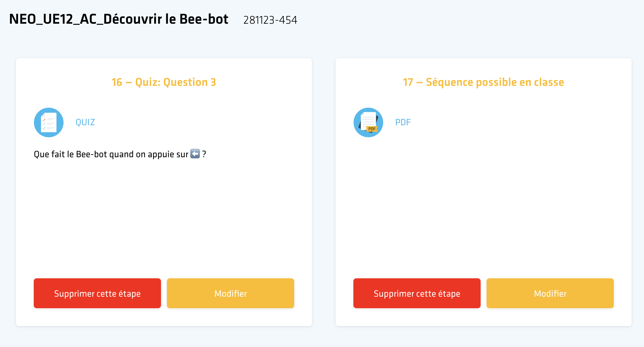This screenshot has height=347, width=644.
Task: Click the question text Que fait le Bee-bot
Action: pyautogui.click(x=70, y=154)
